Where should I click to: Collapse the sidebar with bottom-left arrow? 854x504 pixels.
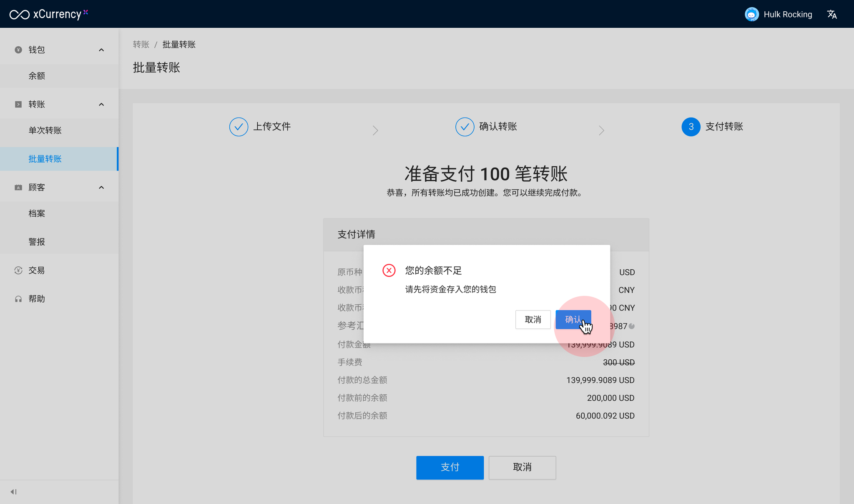point(13,492)
